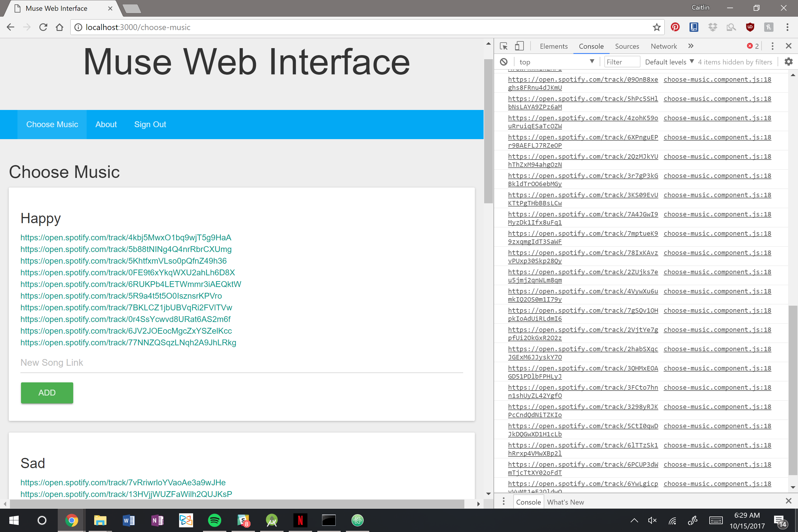Clear console with the ban icon
This screenshot has height=532, width=798.
[503, 62]
